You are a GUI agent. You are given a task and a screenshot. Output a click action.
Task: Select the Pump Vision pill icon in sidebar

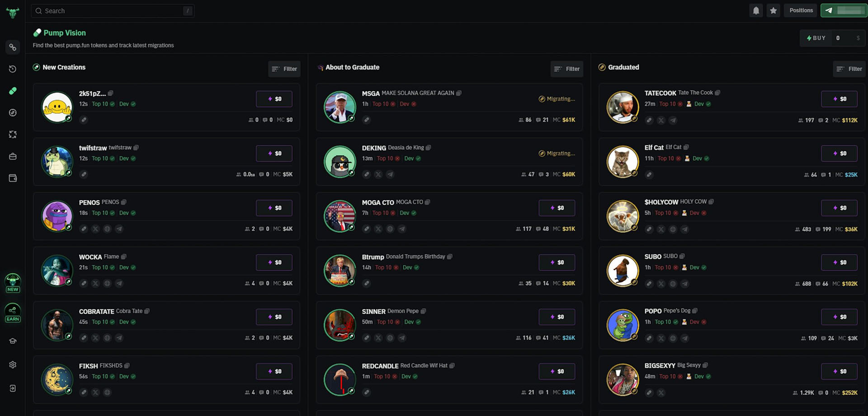coord(13,91)
